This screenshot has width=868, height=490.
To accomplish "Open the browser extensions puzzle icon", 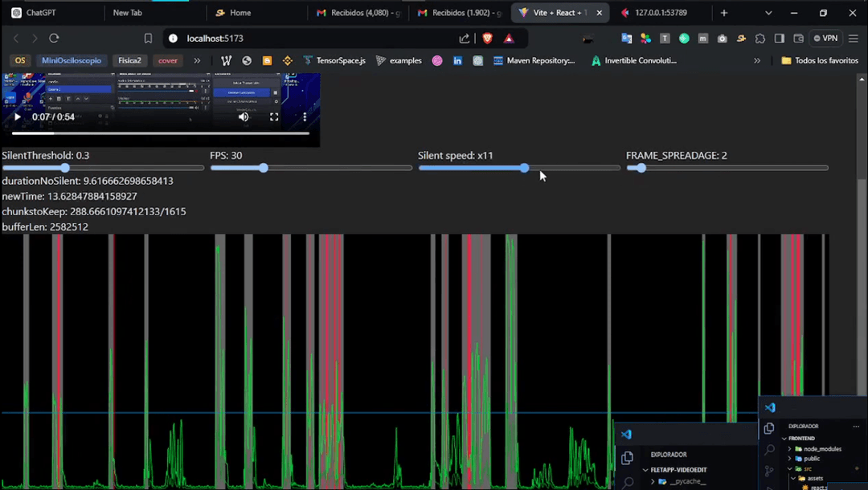I will [x=759, y=39].
